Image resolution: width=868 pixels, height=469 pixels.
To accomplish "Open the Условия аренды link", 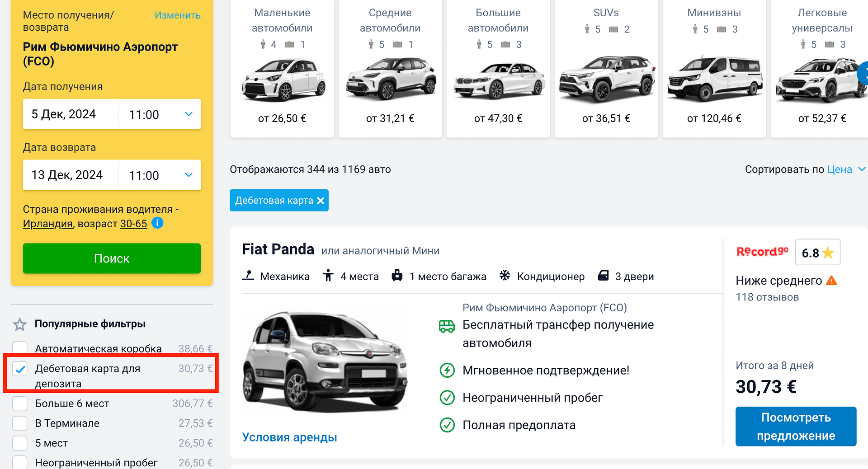I will pos(289,437).
